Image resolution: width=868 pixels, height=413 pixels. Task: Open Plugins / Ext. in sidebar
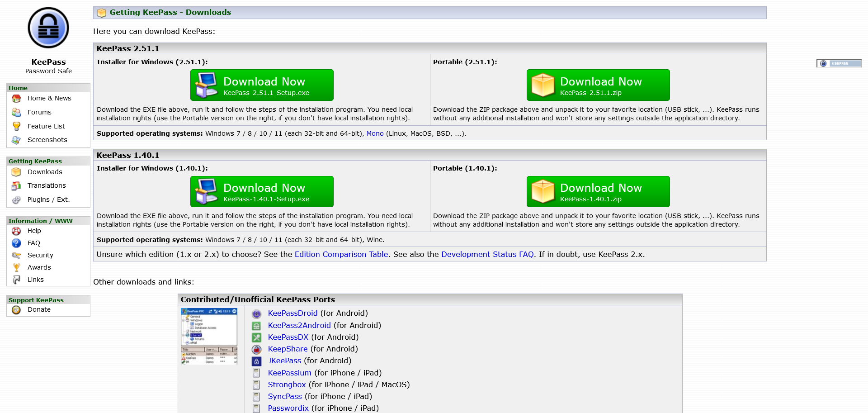click(x=48, y=199)
